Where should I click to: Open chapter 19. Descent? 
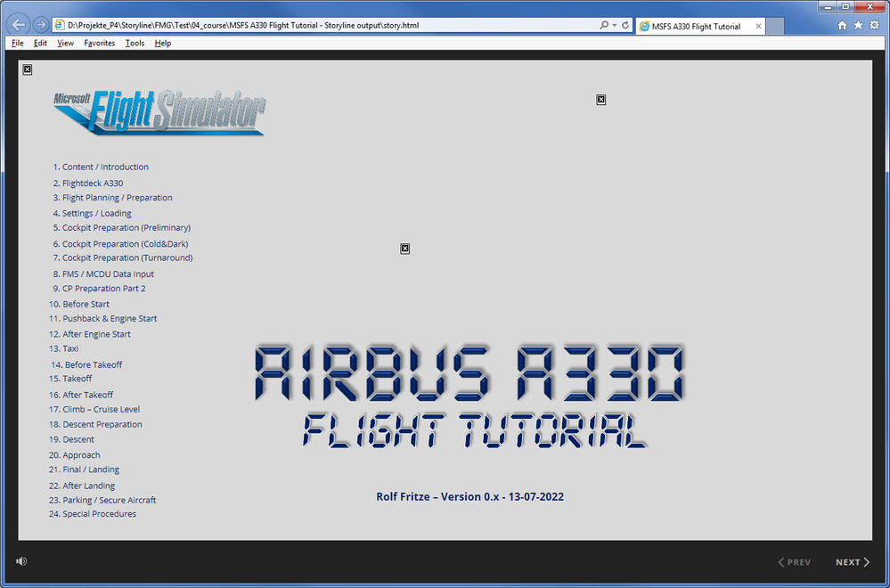click(71, 439)
